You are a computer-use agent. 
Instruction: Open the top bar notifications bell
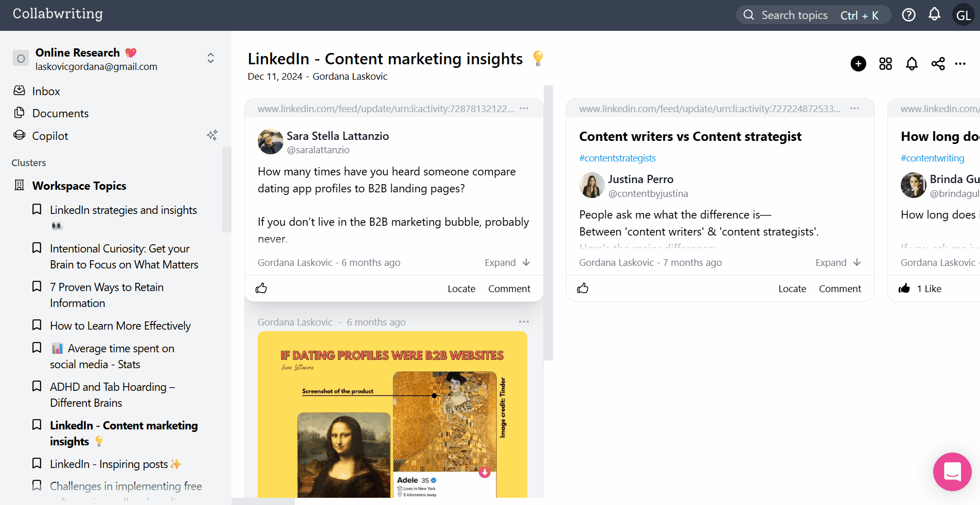(934, 15)
